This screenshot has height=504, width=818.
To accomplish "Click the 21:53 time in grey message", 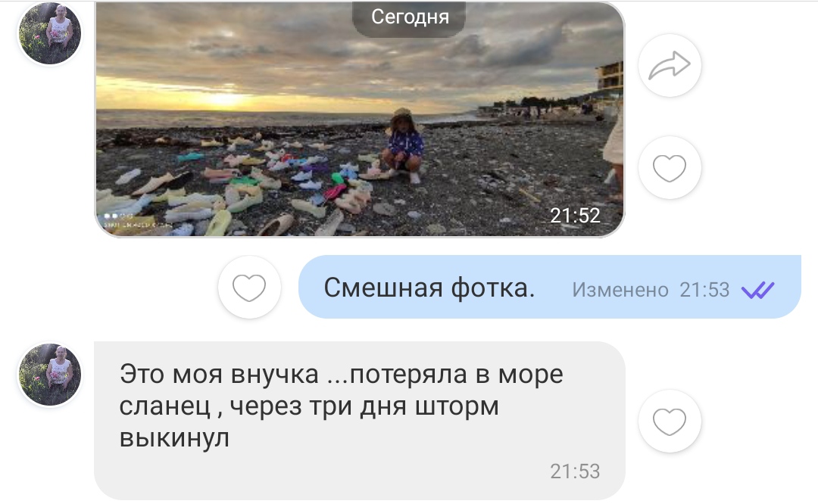I will pyautogui.click(x=575, y=471).
